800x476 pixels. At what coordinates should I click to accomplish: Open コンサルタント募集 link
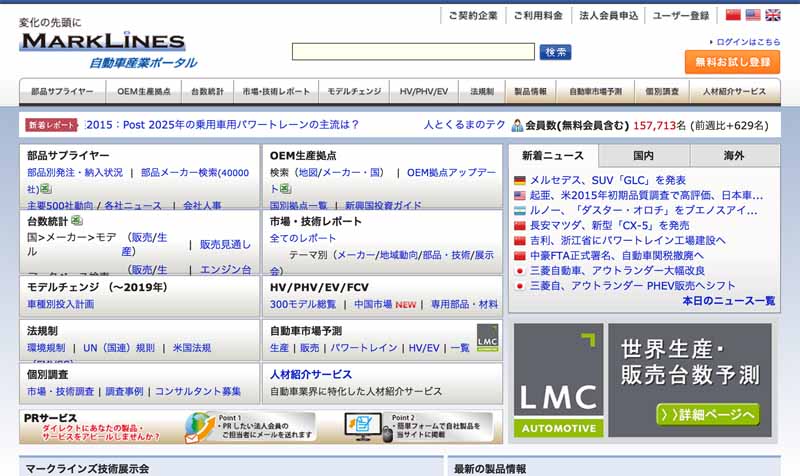(197, 391)
